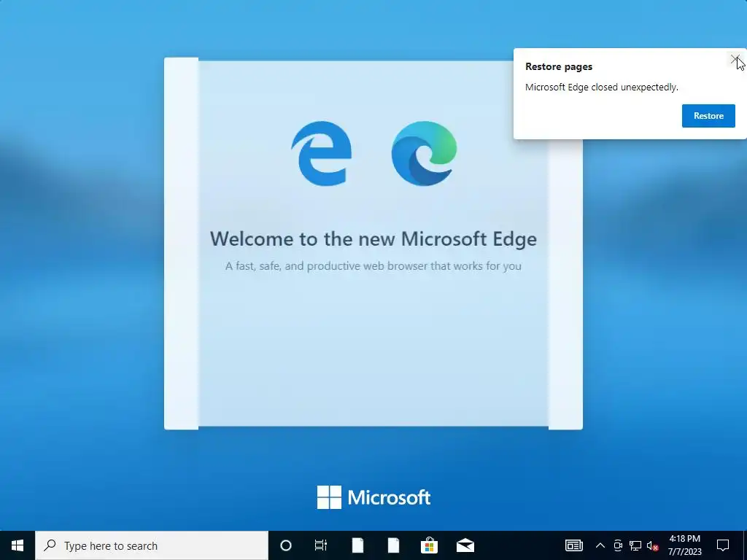Click 'Microsoft Edge closed unexpectedly.' message
The width and height of the screenshot is (747, 560).
click(x=601, y=87)
